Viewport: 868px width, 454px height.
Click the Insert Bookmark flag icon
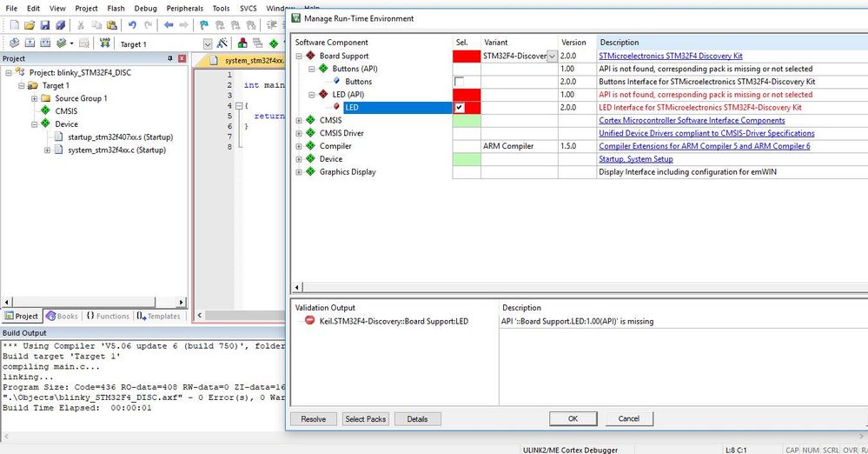(x=204, y=25)
